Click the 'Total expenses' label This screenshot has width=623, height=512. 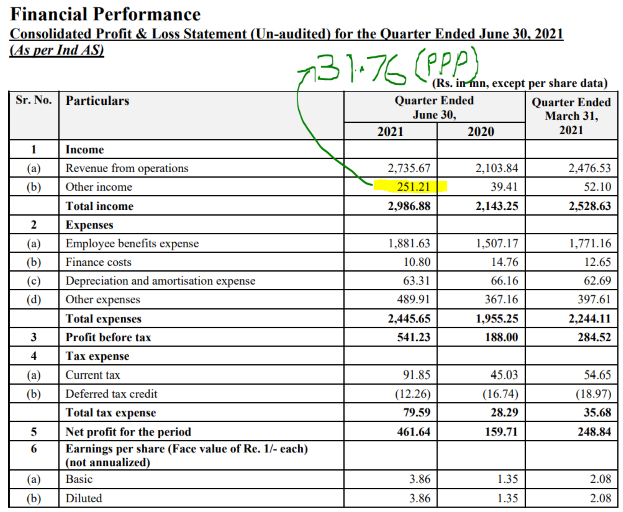[103, 319]
